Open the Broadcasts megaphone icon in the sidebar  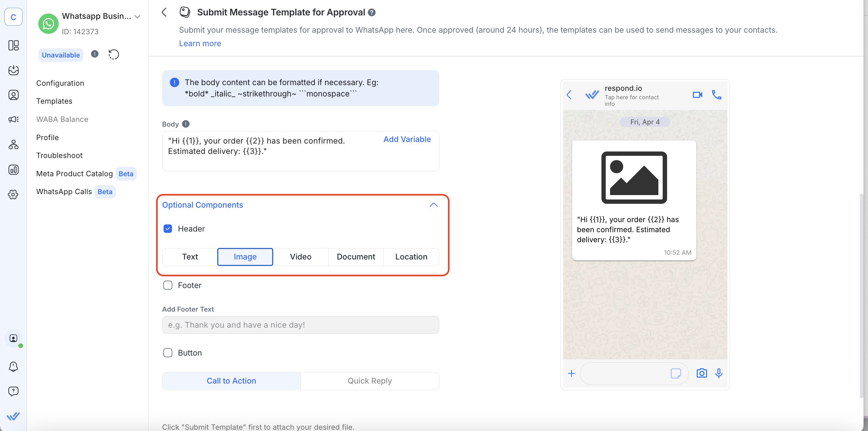[13, 119]
